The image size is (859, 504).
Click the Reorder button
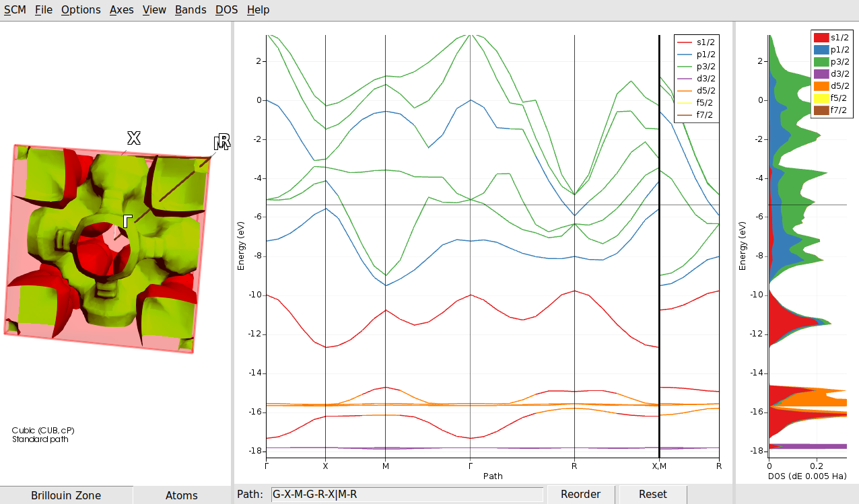click(580, 494)
